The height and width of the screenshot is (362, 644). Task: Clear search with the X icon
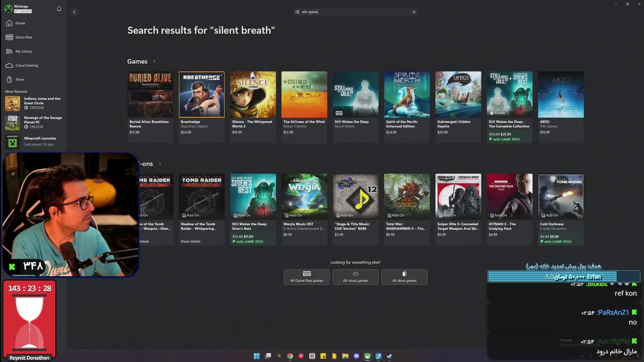[x=414, y=12]
